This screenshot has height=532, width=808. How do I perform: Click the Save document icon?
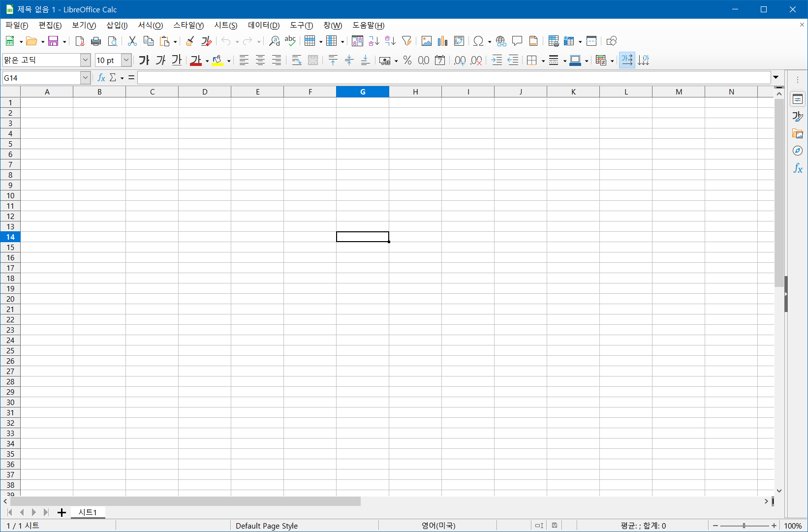[x=53, y=41]
